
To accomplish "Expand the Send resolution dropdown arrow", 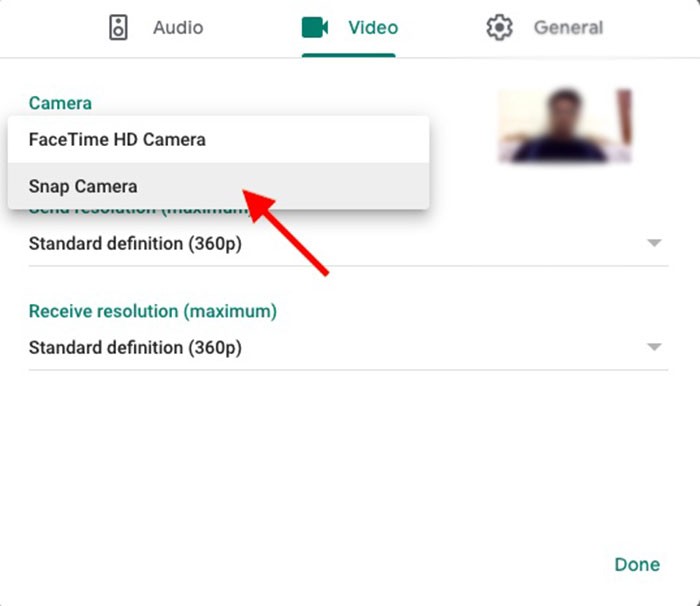I will point(654,243).
